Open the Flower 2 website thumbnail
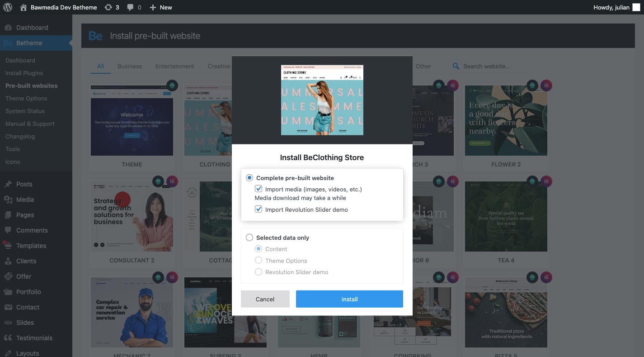644x357 pixels. pyautogui.click(x=506, y=120)
